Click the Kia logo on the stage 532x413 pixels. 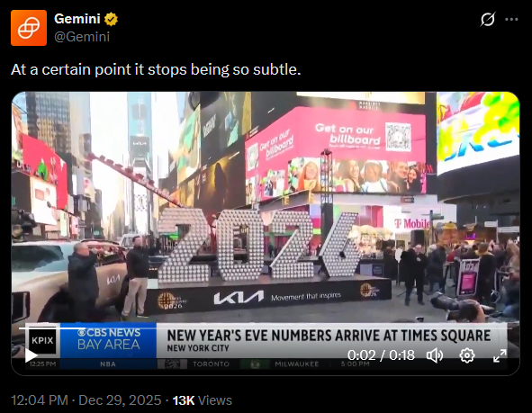pos(239,298)
